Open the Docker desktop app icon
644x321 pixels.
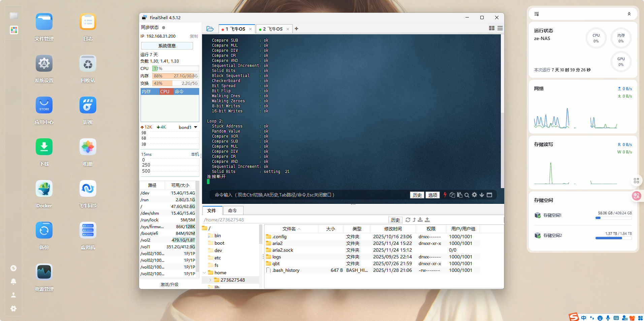(44, 189)
